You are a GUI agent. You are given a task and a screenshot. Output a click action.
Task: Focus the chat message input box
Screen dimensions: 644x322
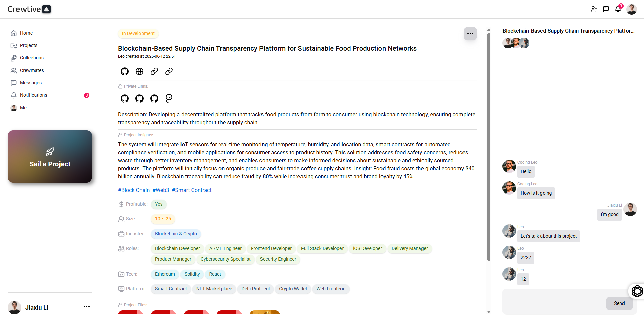click(555, 301)
